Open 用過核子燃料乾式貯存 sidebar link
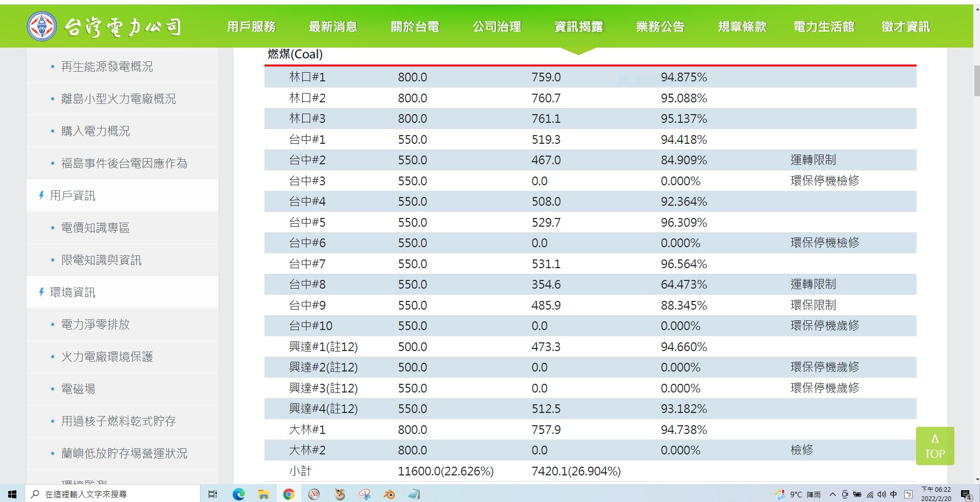 click(118, 421)
